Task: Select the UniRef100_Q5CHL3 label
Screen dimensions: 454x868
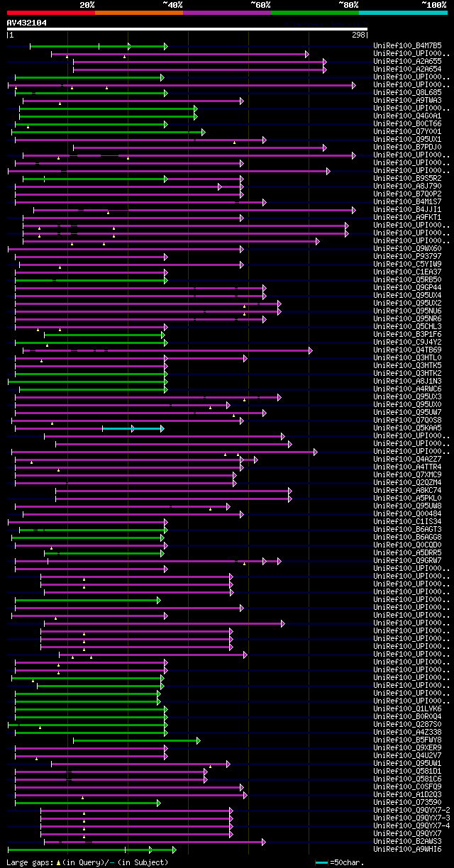Action: tap(407, 327)
